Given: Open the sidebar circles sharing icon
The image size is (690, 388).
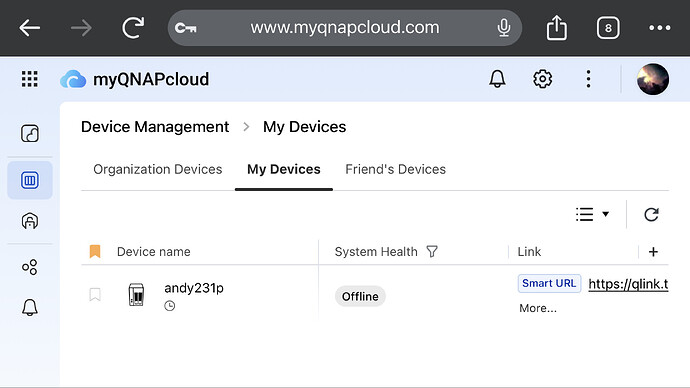Looking at the screenshot, I should (x=30, y=267).
